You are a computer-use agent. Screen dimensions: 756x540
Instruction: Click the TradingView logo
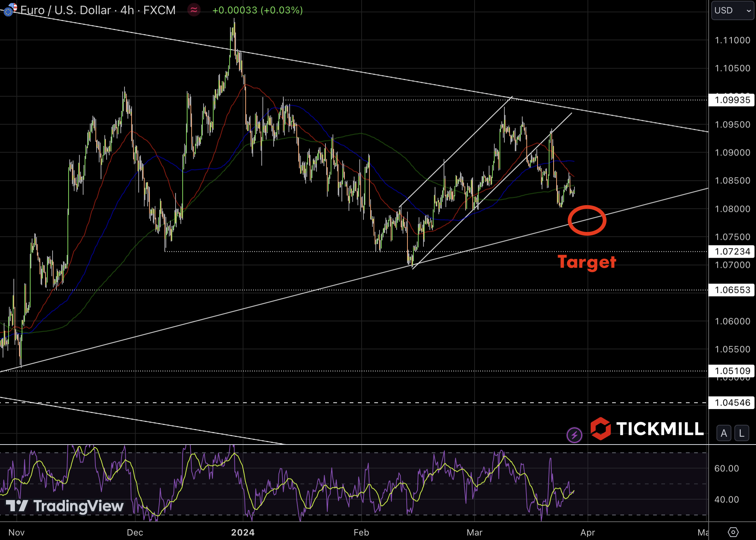click(x=65, y=506)
